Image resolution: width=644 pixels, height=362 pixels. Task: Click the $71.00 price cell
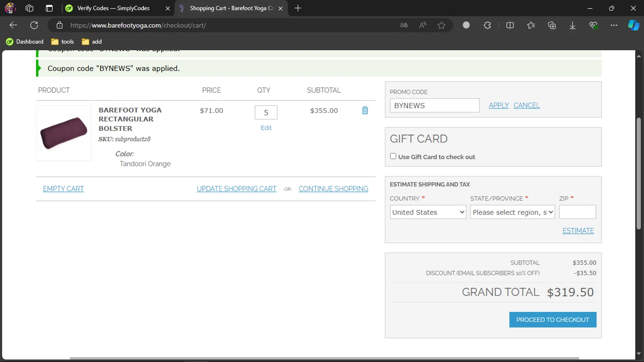(212, 110)
